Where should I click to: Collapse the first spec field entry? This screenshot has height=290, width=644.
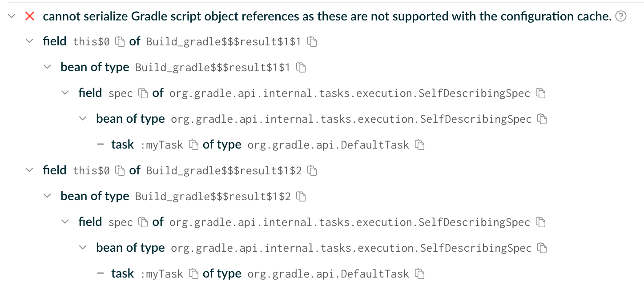[65, 93]
